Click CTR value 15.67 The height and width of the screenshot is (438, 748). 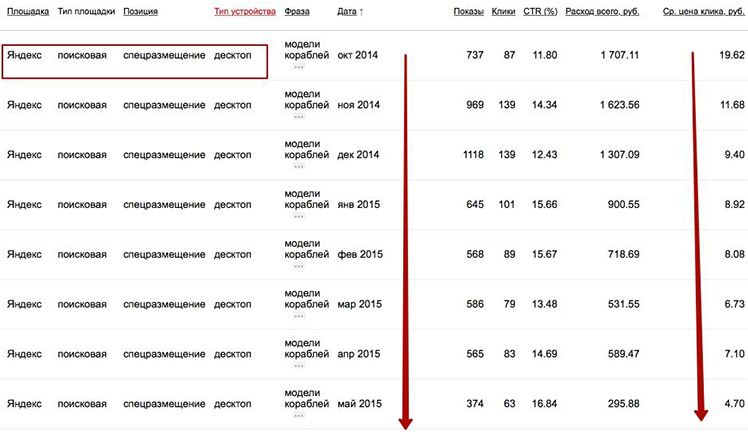(545, 254)
